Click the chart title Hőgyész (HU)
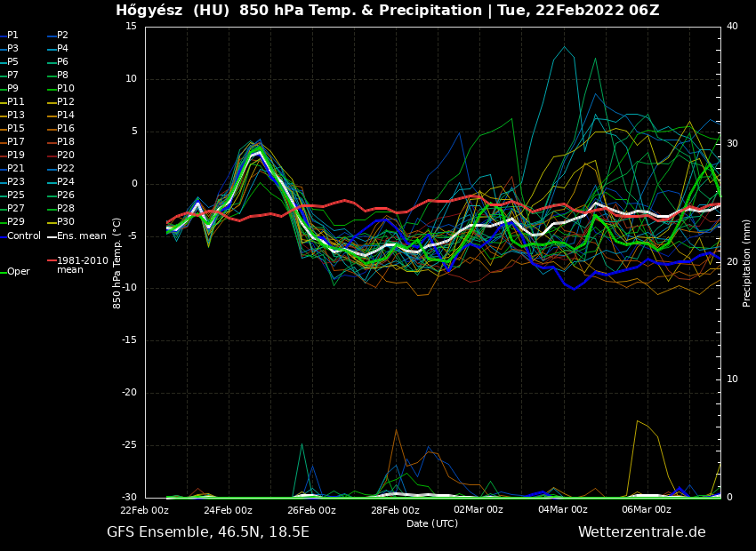Image resolution: width=756 pixels, height=551 pixels. coord(173,11)
